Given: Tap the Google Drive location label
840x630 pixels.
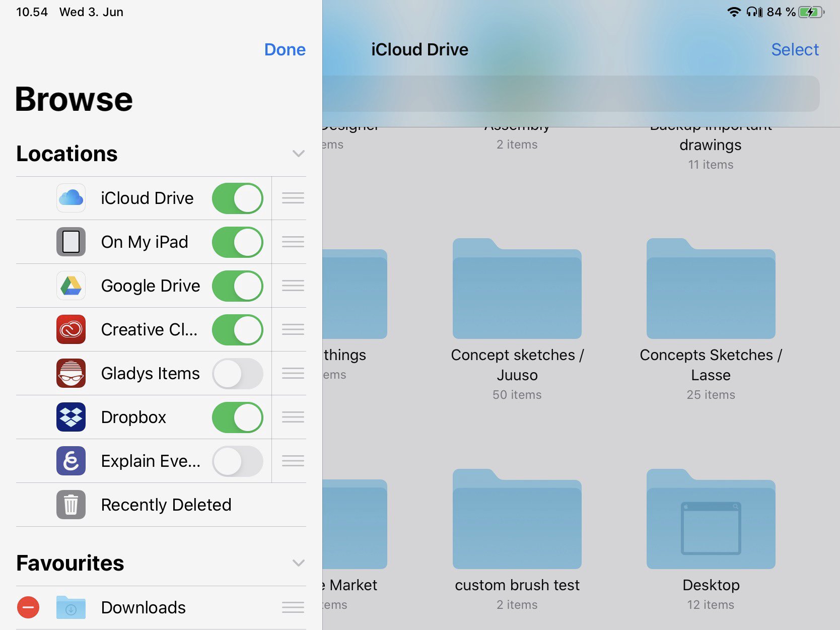Looking at the screenshot, I should point(151,286).
